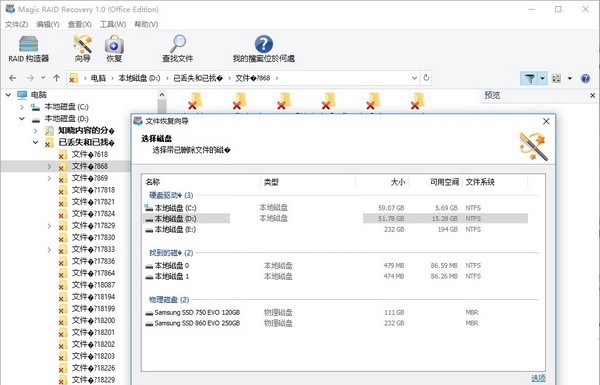Click 已丢失和已找 in address breadcrumb
600x385 pixels.
tap(198, 78)
